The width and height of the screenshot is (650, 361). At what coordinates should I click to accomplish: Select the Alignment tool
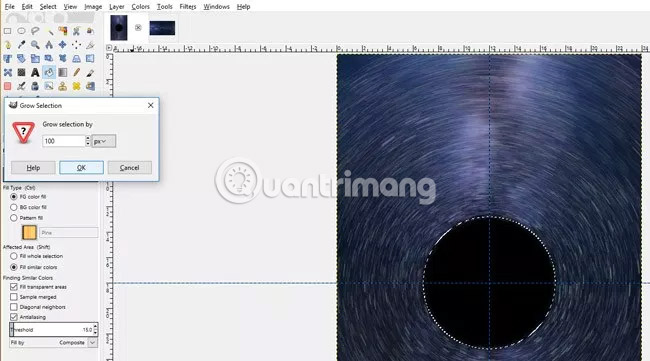76,45
